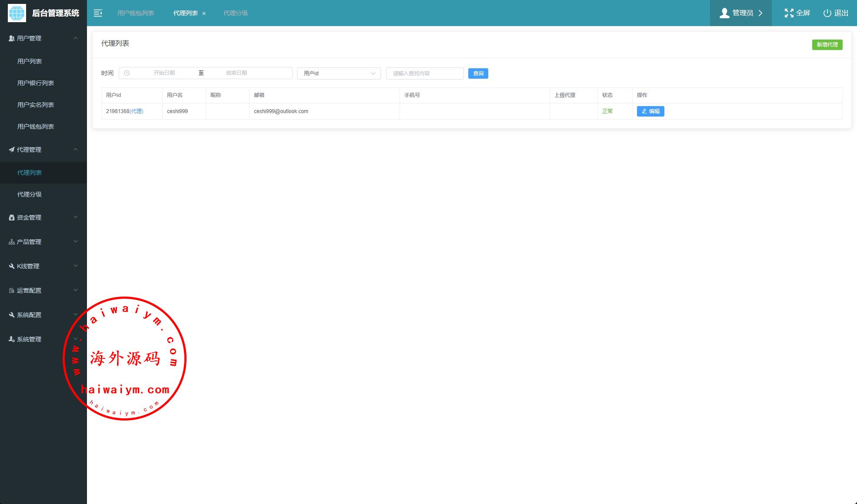Switch to the 用户钱包列表 tab
857x504 pixels.
pyautogui.click(x=136, y=13)
